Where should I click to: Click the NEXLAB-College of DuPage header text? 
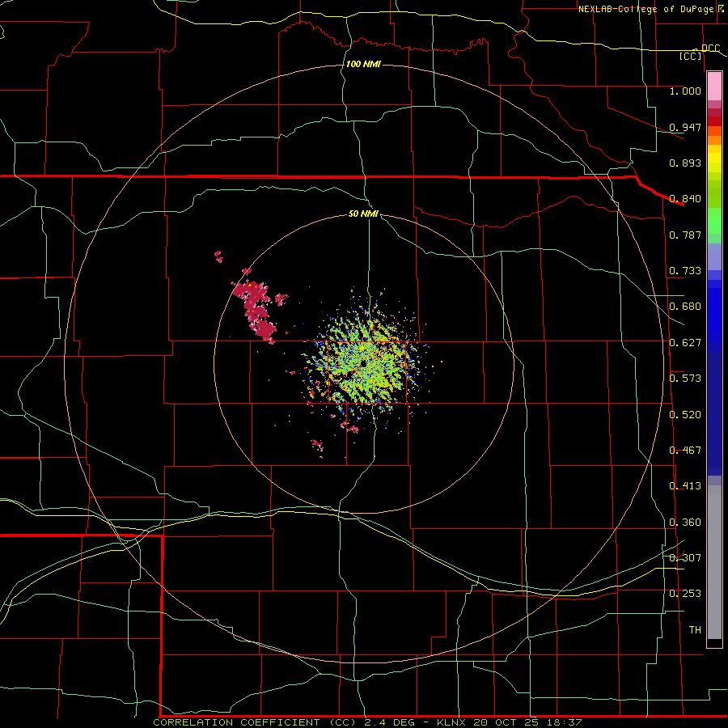(x=646, y=9)
